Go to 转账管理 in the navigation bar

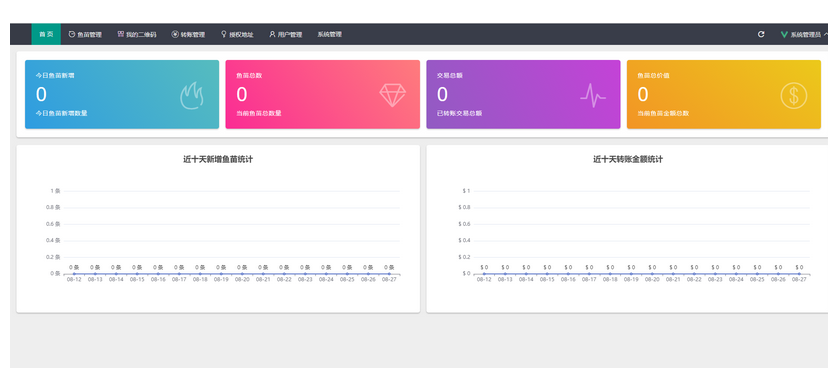click(x=188, y=35)
